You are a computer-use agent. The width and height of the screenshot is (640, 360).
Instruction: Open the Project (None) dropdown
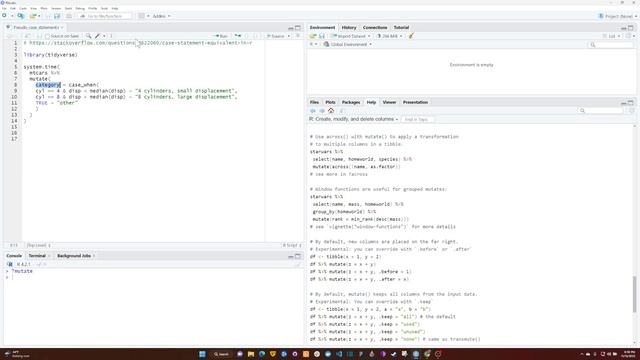[x=618, y=16]
